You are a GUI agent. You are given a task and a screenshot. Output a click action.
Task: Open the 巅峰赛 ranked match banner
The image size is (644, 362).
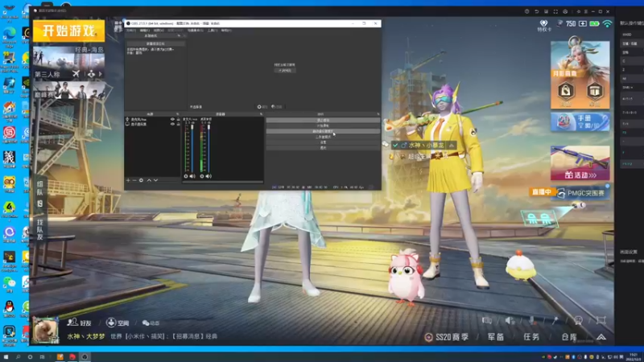pos(68,90)
